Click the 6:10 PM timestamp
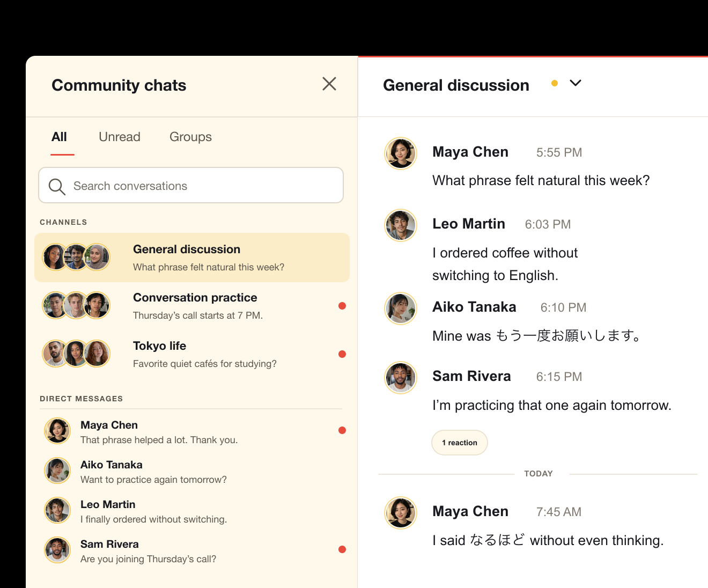This screenshot has width=708, height=588. click(563, 307)
